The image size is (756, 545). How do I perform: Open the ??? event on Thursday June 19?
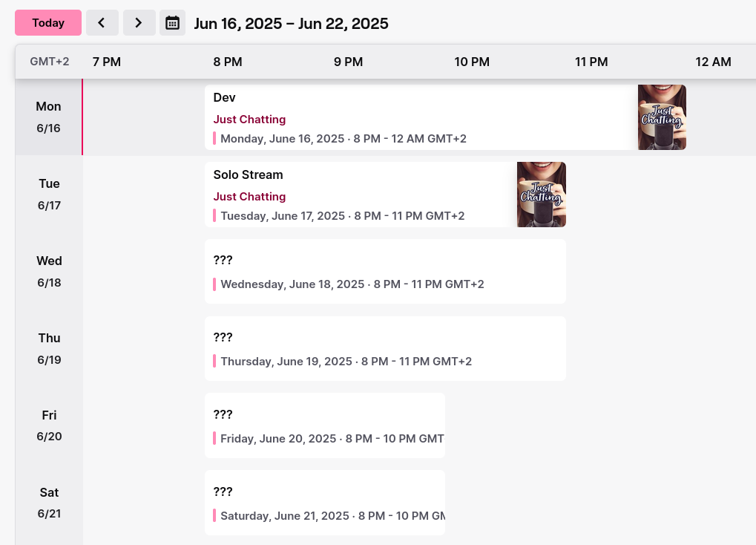(x=385, y=348)
